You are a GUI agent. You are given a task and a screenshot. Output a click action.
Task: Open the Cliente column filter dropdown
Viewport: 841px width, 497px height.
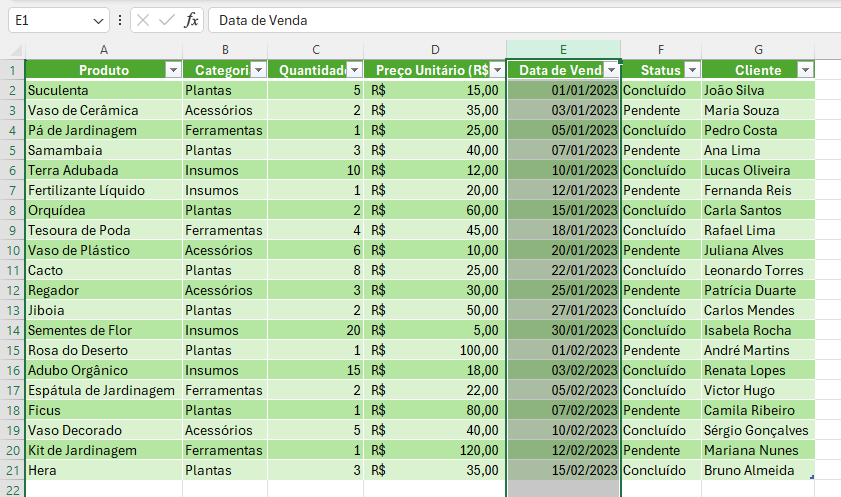[x=805, y=70]
